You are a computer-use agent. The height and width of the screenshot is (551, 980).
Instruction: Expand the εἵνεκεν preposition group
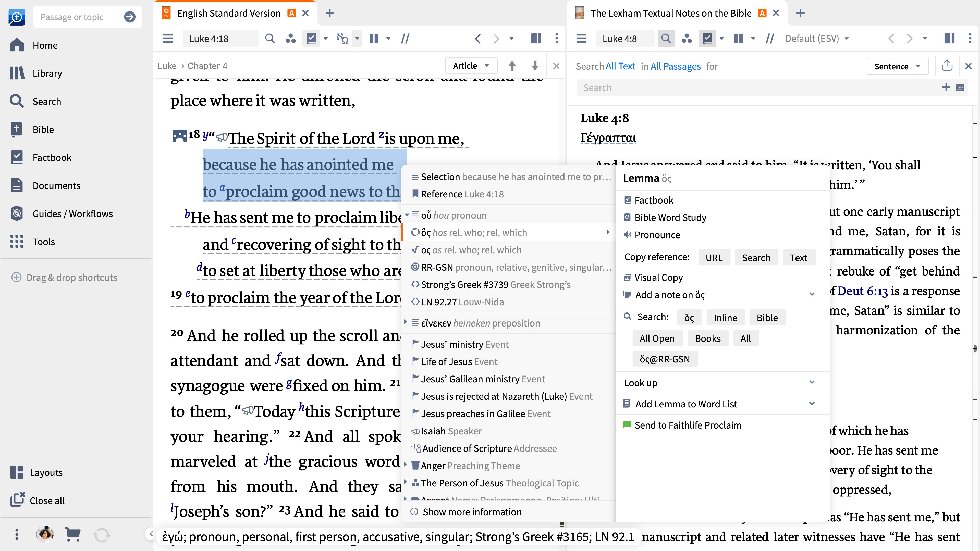click(405, 322)
